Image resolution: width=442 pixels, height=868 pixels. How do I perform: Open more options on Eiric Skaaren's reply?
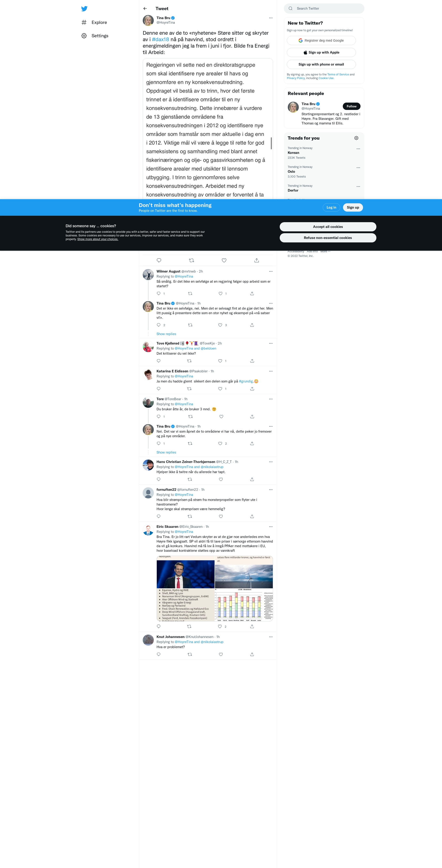point(271,527)
